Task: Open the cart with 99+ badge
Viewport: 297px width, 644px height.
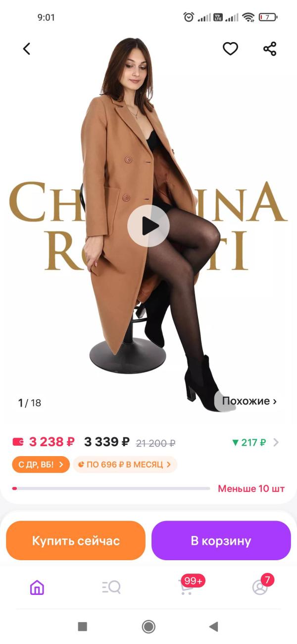Action: [x=187, y=586]
